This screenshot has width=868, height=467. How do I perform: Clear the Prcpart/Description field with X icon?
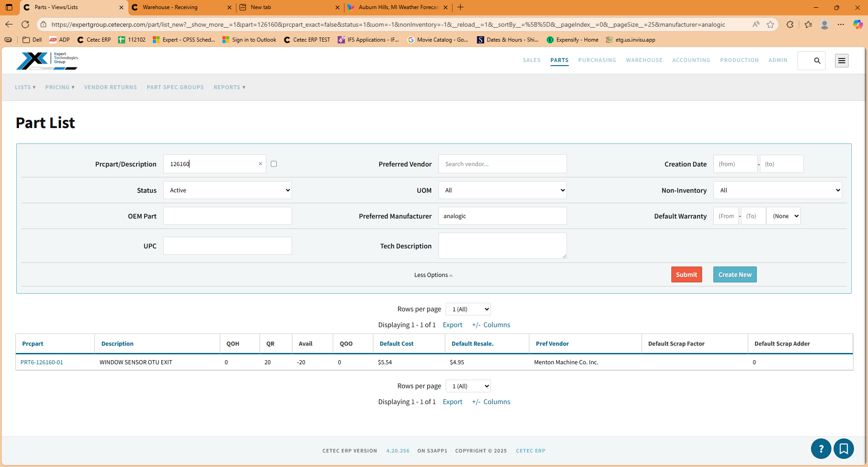pyautogui.click(x=260, y=164)
